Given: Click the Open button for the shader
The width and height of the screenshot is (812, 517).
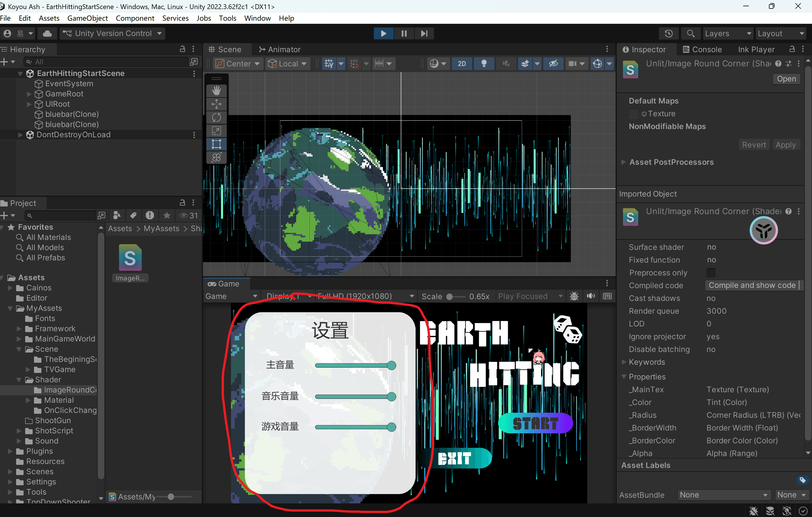Looking at the screenshot, I should pyautogui.click(x=786, y=79).
